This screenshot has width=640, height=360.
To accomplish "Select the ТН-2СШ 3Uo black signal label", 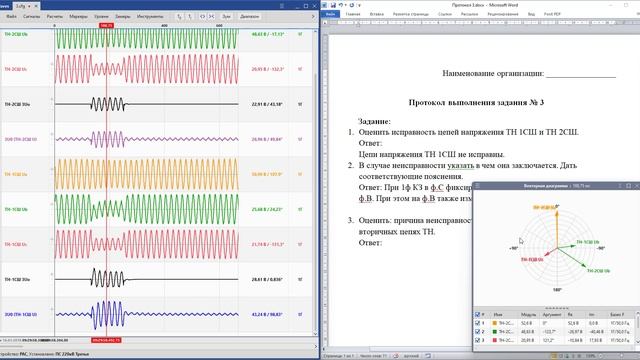I will pos(17,104).
